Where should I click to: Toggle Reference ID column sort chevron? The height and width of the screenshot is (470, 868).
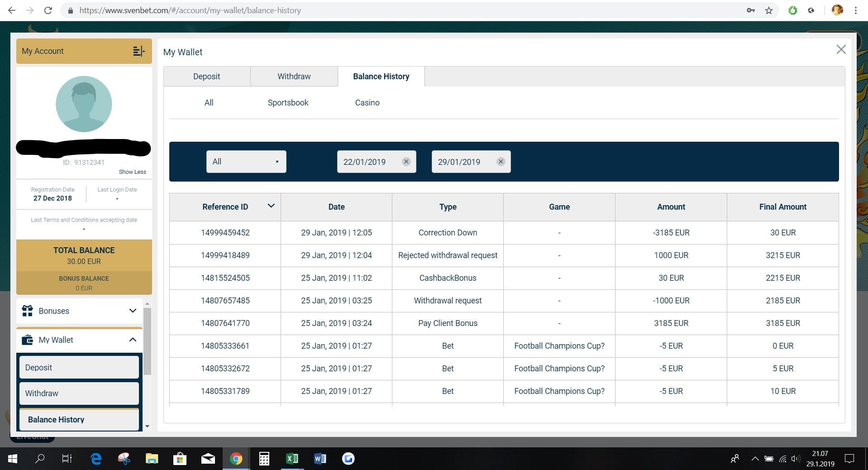click(271, 206)
